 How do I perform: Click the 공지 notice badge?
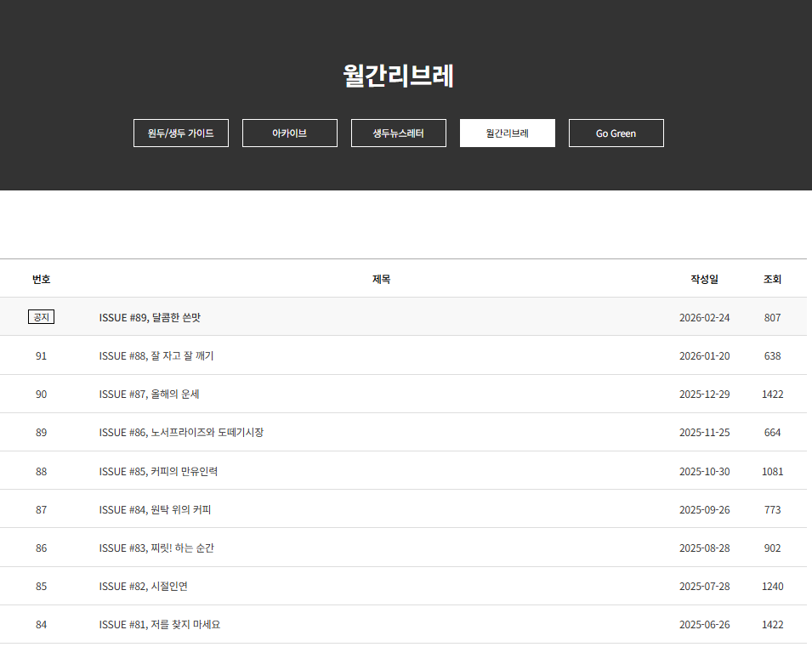41,317
